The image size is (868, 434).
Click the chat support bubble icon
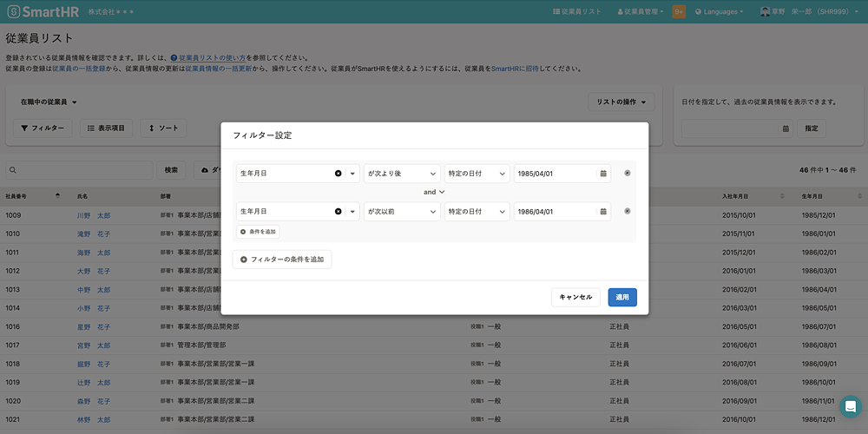click(850, 406)
